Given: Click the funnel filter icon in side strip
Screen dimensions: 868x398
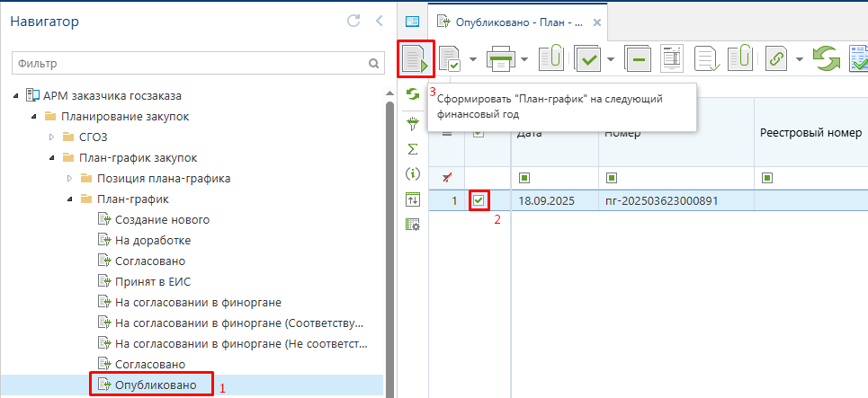Looking at the screenshot, I should point(412,124).
